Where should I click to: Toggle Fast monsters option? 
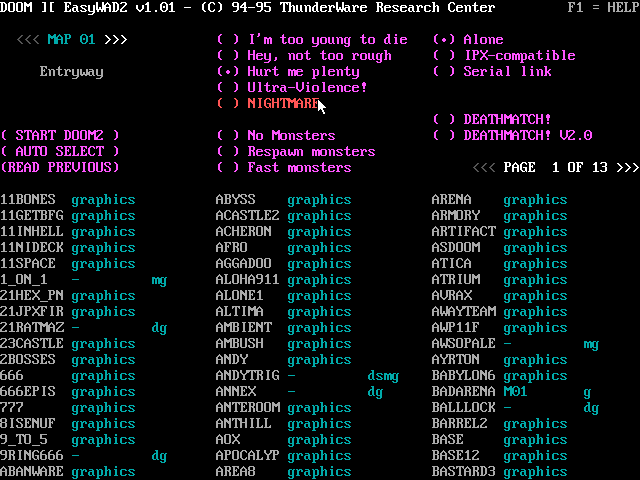click(x=284, y=167)
